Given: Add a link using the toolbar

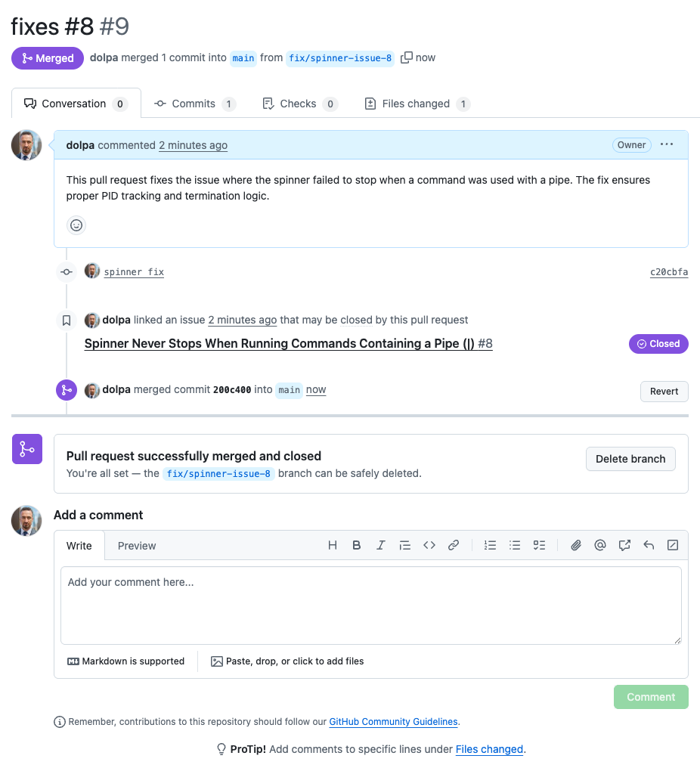Looking at the screenshot, I should click(x=454, y=545).
